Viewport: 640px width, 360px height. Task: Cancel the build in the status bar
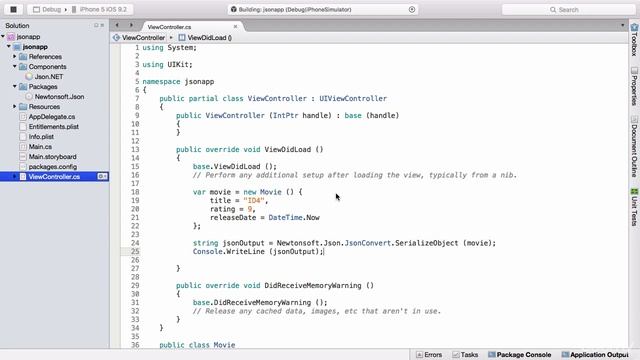tap(412, 9)
